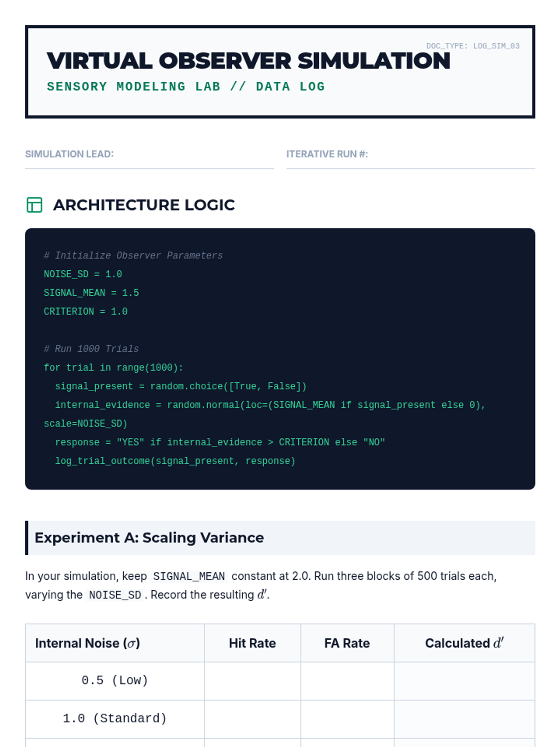The height and width of the screenshot is (747, 560).
Task: Select the Hit Rate column header
Action: coord(252,643)
